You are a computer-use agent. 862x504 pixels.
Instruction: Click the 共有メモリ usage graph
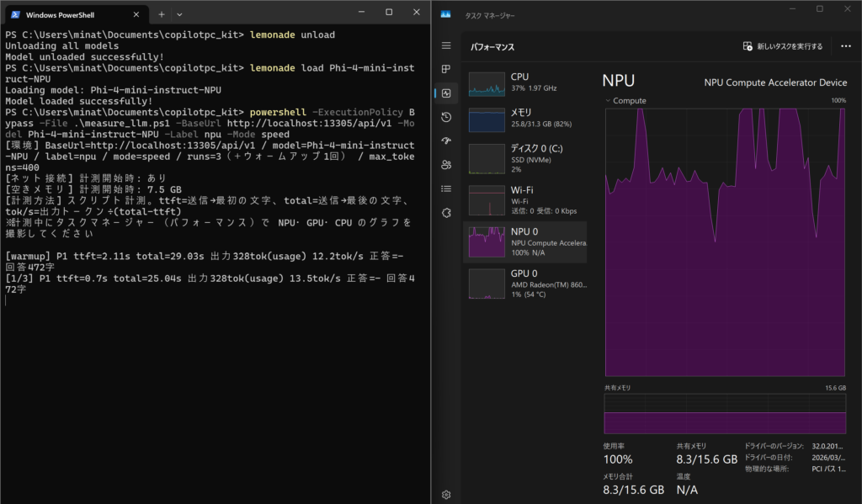coord(725,413)
